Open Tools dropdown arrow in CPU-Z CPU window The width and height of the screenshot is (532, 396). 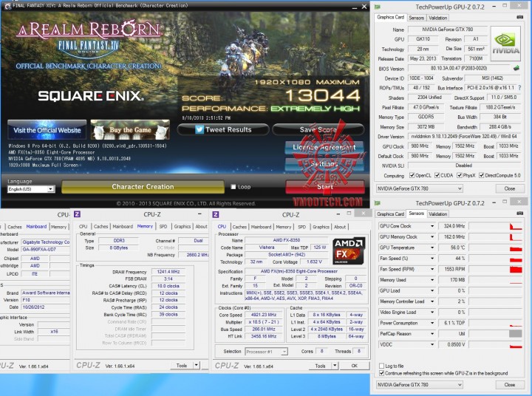[x=335, y=366]
